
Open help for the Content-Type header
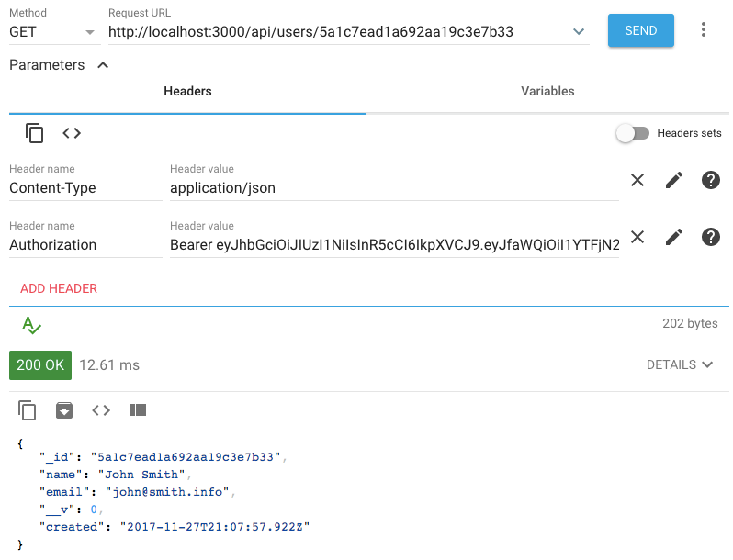pos(710,181)
